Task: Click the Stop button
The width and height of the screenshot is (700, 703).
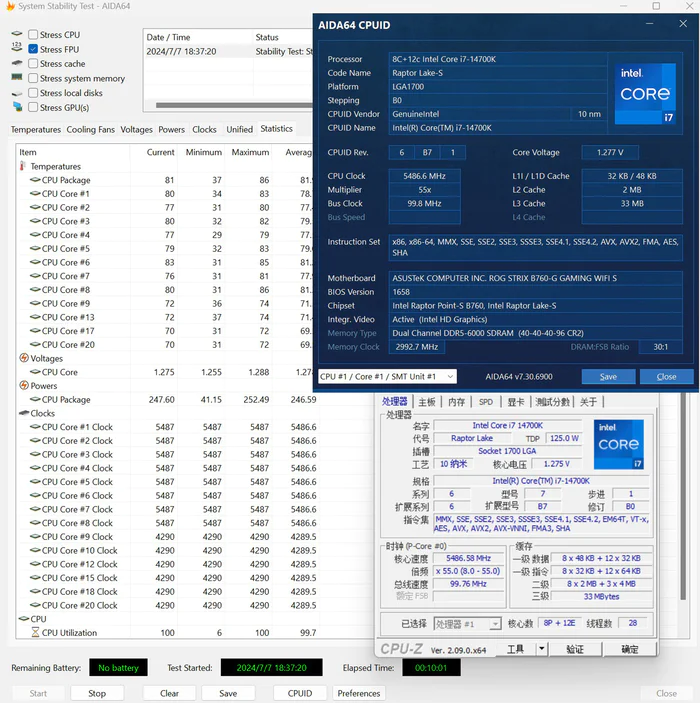Action: pyautogui.click(x=97, y=693)
